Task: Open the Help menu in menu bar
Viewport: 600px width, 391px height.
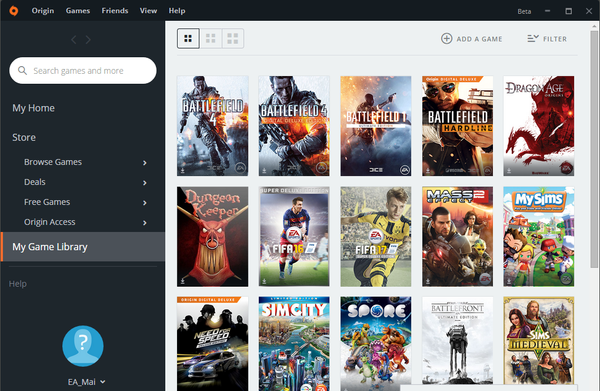Action: [x=177, y=11]
